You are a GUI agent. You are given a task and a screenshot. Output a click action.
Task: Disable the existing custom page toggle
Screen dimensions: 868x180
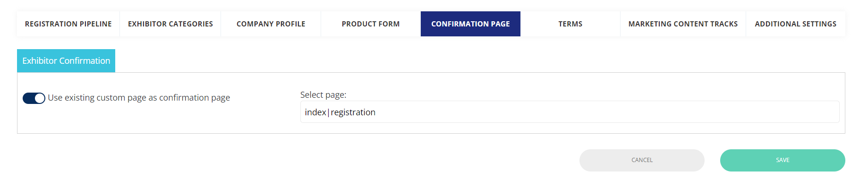coord(34,98)
